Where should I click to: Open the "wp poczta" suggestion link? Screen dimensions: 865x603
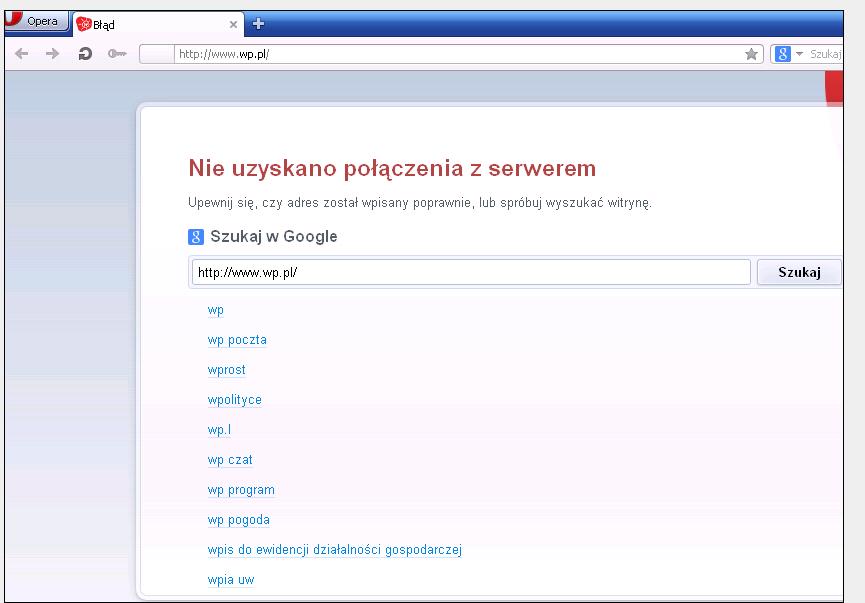[x=237, y=340]
